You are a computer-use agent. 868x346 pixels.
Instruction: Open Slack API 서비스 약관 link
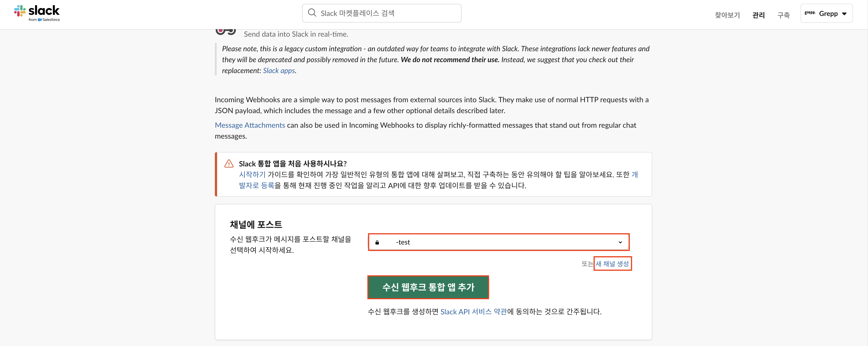point(473,312)
